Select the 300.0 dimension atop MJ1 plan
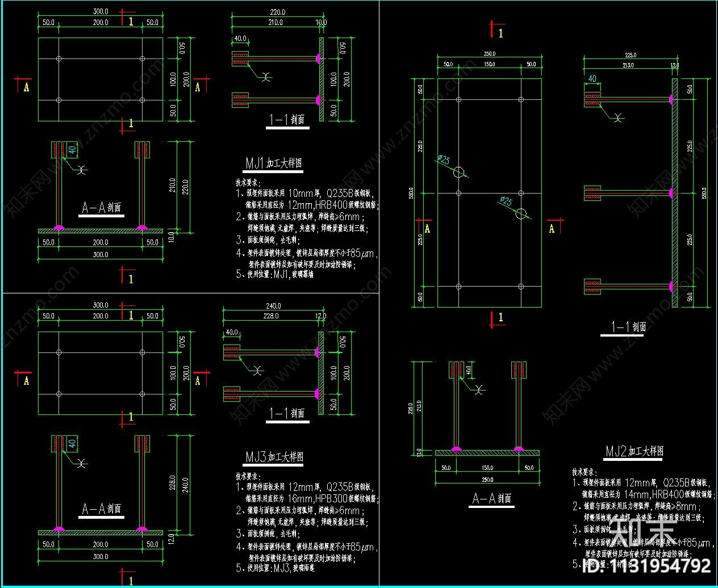This screenshot has height=588, width=718. click(101, 11)
